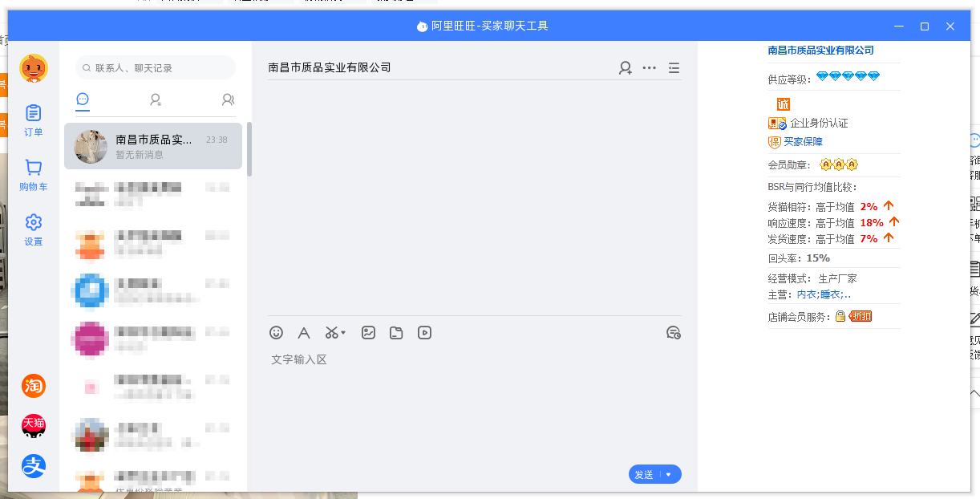The height and width of the screenshot is (499, 980).
Task: Click the 经营模式 生产厂家 text
Action: tap(812, 278)
